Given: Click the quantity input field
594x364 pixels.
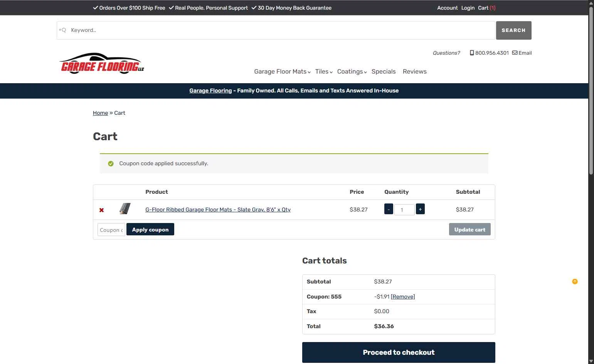Looking at the screenshot, I should pyautogui.click(x=404, y=210).
